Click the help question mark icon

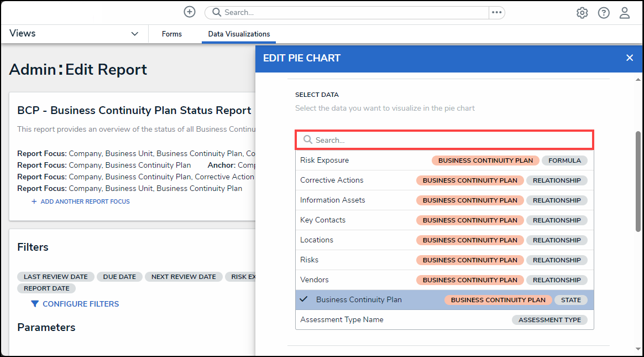click(604, 13)
